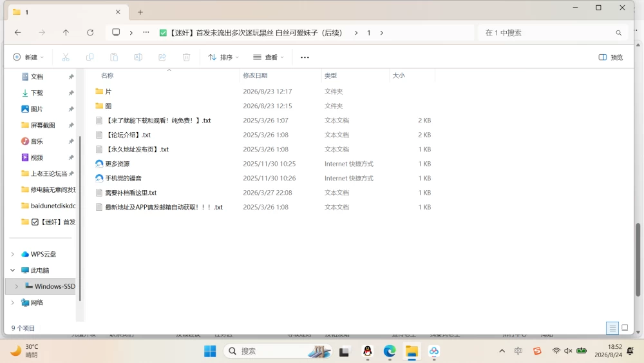
Task: Click the Cut scissors icon
Action: pos(66,57)
